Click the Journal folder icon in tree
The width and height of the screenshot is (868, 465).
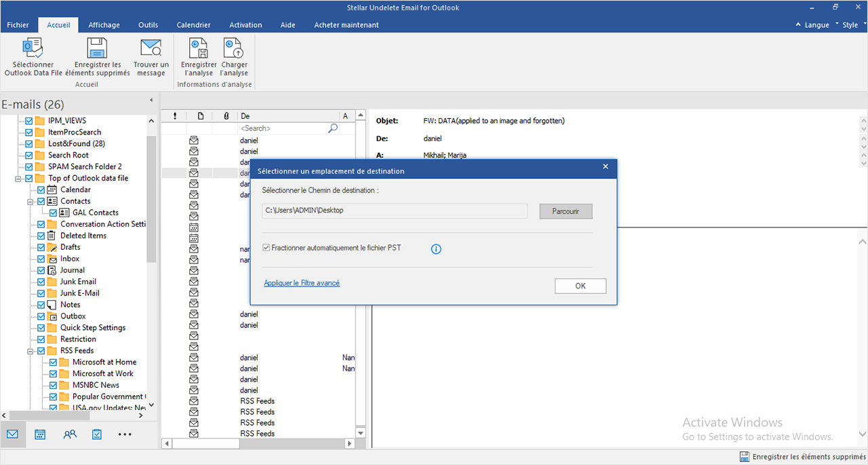[52, 270]
